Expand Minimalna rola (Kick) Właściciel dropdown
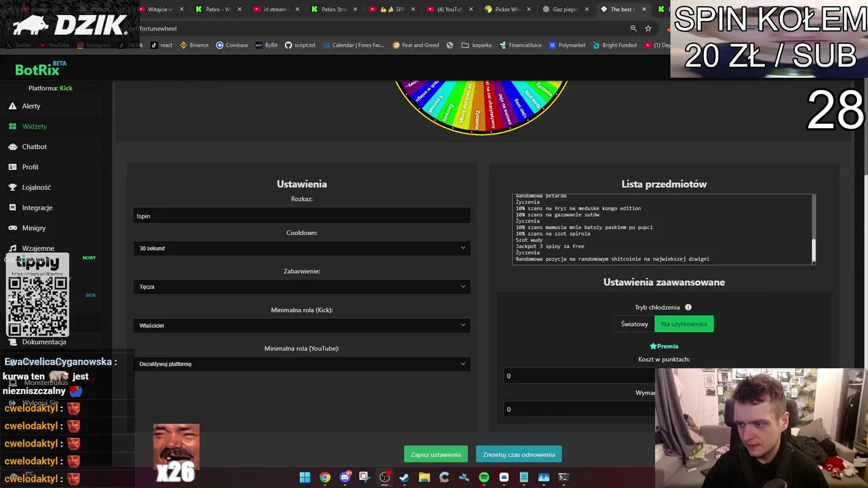868x488 pixels. 302,325
